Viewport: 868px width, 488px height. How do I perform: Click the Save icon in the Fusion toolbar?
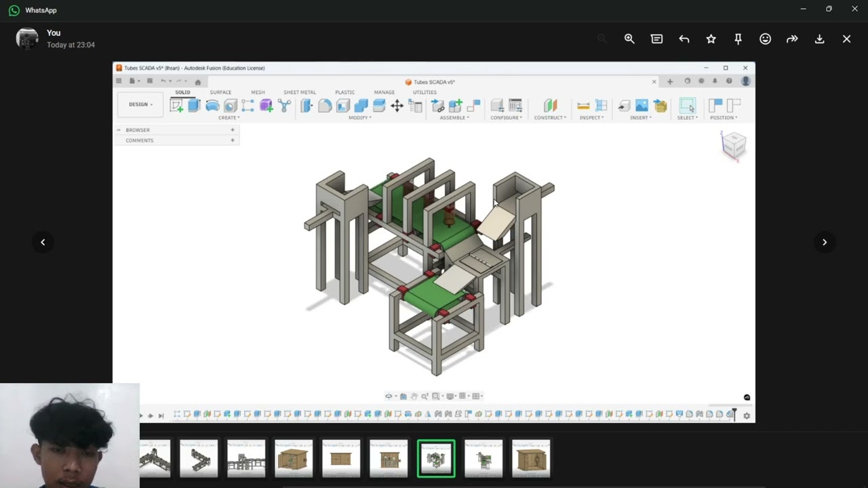(150, 81)
